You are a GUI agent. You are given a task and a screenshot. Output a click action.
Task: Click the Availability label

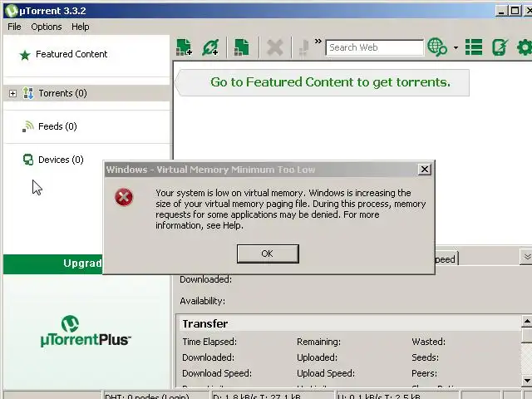203,301
